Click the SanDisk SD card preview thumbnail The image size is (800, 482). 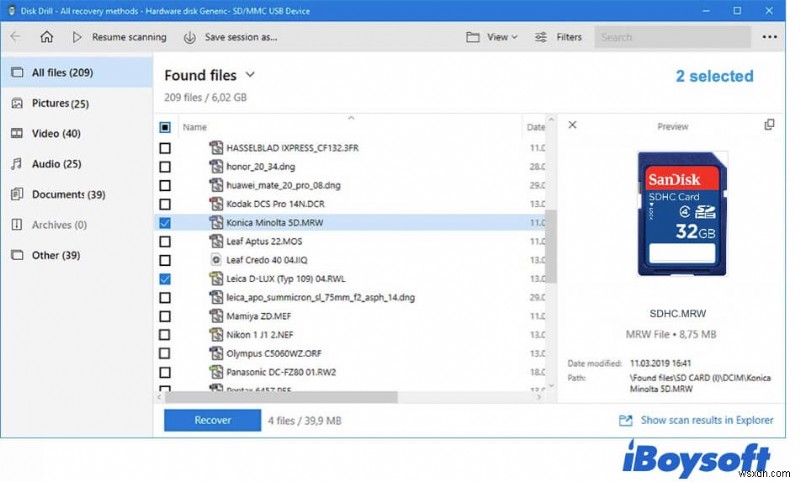(682, 214)
